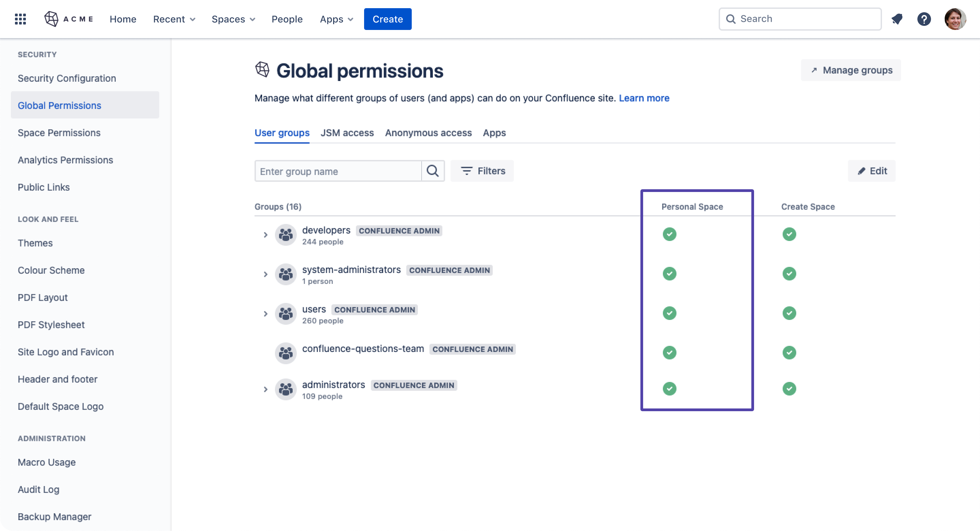
Task: Toggle Create Space check for administrators
Action: pyautogui.click(x=789, y=389)
